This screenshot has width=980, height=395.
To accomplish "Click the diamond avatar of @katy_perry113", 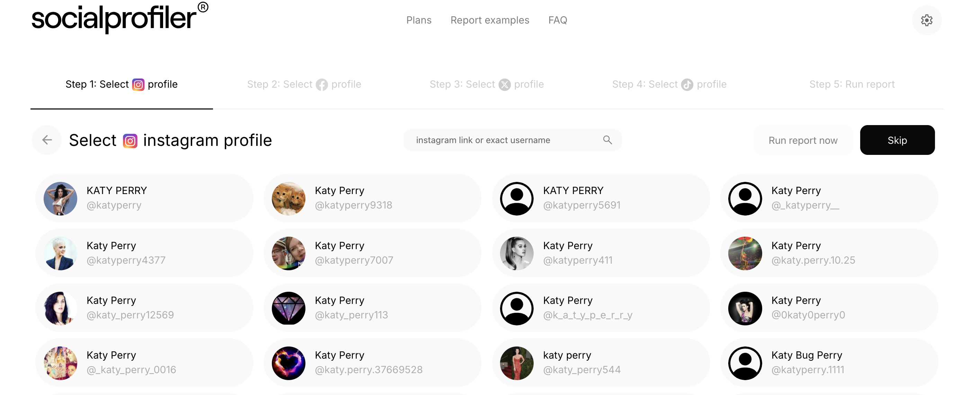I will click(x=288, y=308).
